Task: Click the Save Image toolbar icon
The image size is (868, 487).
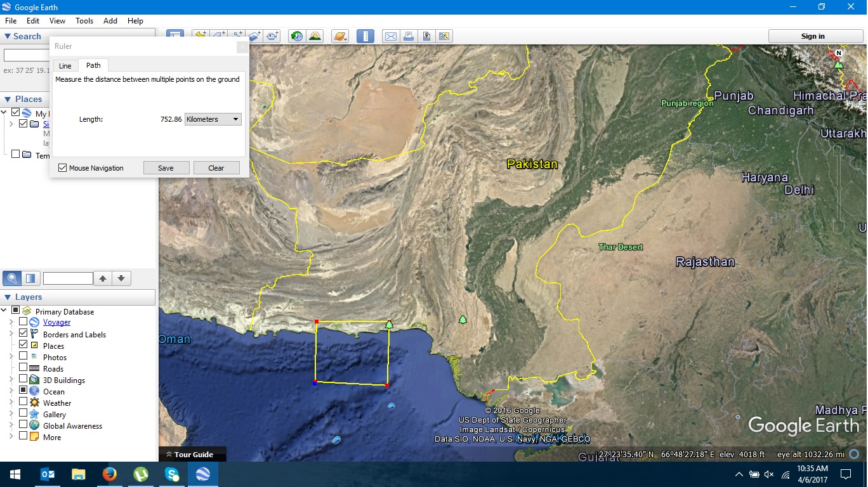Action: pyautogui.click(x=426, y=36)
